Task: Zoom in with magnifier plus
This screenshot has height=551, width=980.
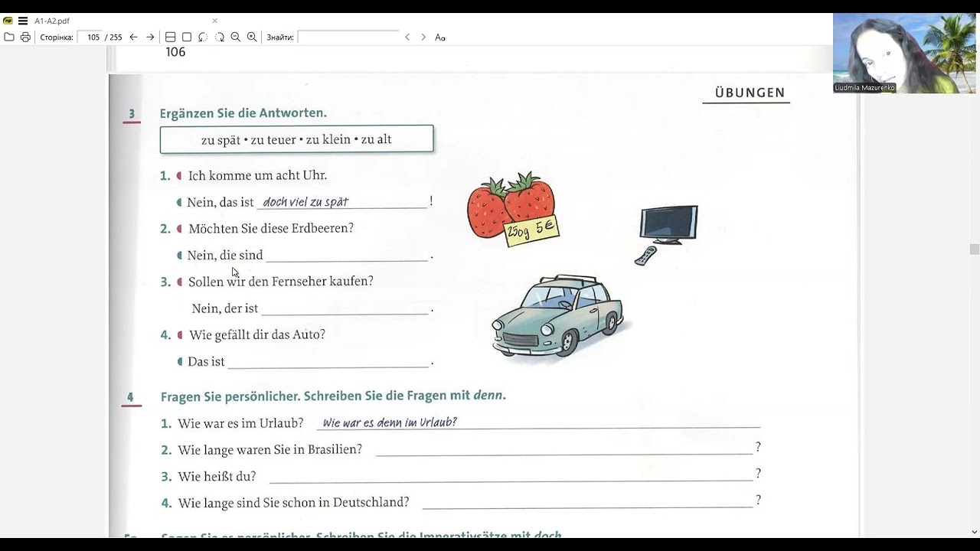Action: [x=252, y=37]
